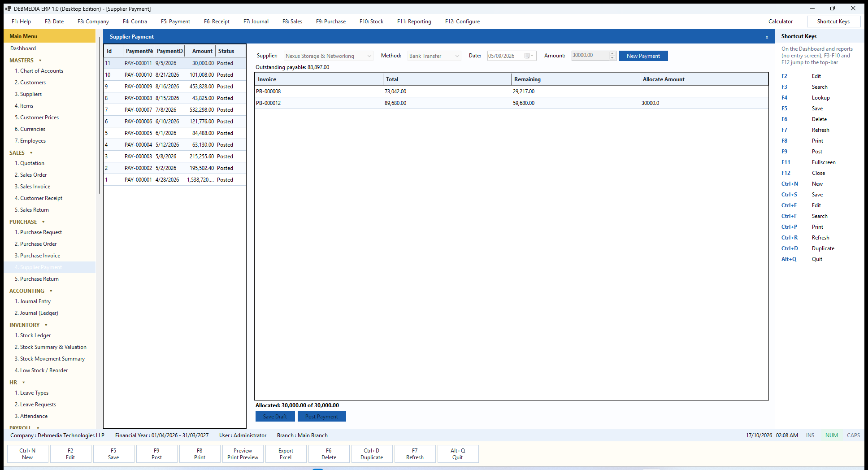This screenshot has width=868, height=470.
Task: Collapse the ACCOUNTING section
Action: click(51, 291)
